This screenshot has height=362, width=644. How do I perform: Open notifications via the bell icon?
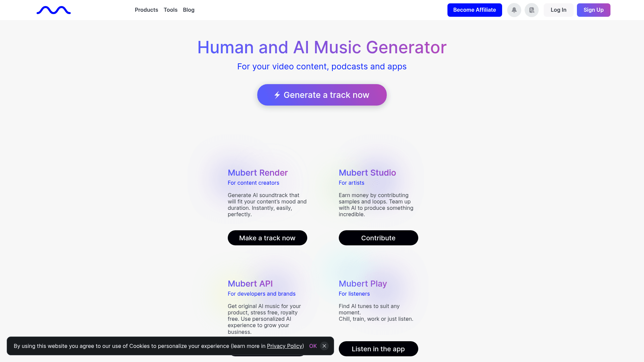[x=514, y=10]
